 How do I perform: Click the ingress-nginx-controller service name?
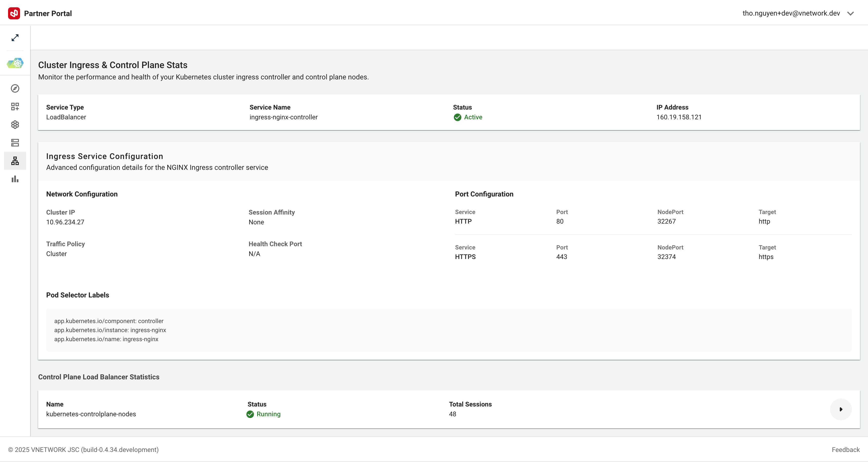283,117
